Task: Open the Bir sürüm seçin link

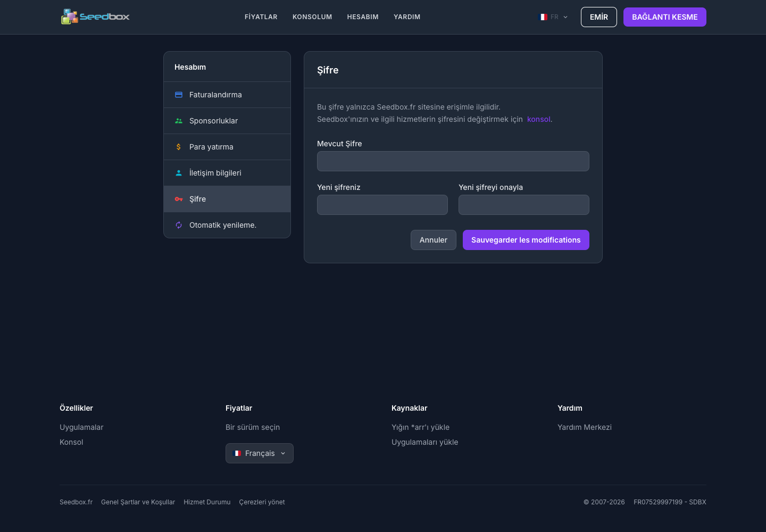Action: 253,427
